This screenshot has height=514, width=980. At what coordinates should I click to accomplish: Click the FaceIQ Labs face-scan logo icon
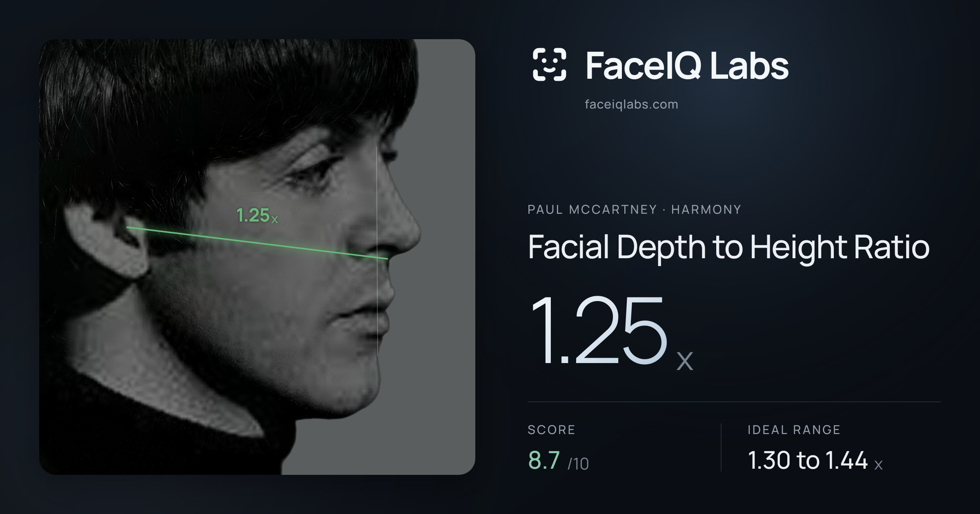pos(549,64)
